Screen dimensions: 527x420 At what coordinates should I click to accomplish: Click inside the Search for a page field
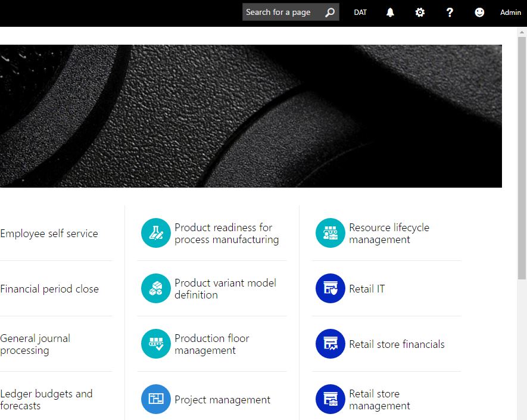pyautogui.click(x=281, y=13)
